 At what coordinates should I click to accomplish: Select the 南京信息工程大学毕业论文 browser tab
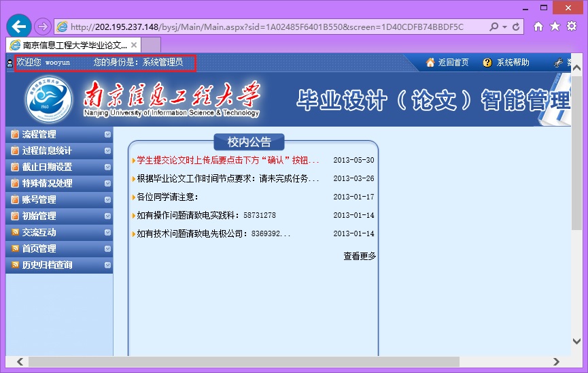click(x=73, y=45)
